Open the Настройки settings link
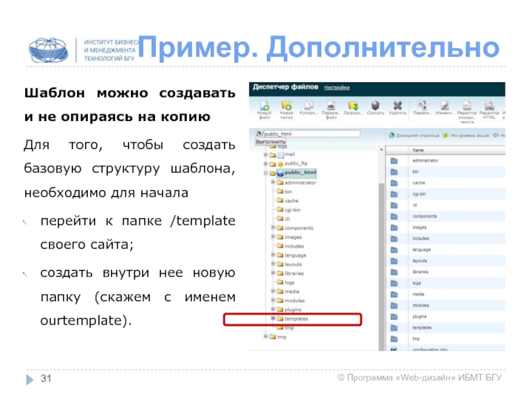This screenshot has width=532, height=399. 337,87
